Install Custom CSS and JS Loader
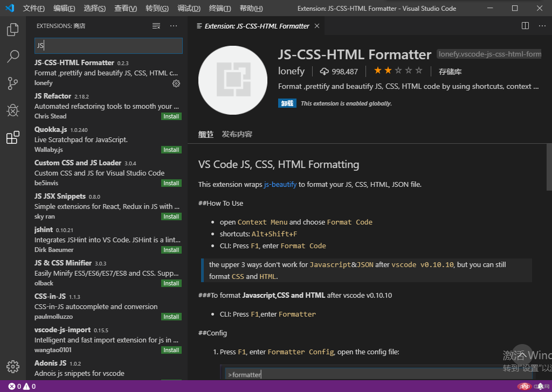This screenshot has width=552, height=392. click(x=171, y=183)
